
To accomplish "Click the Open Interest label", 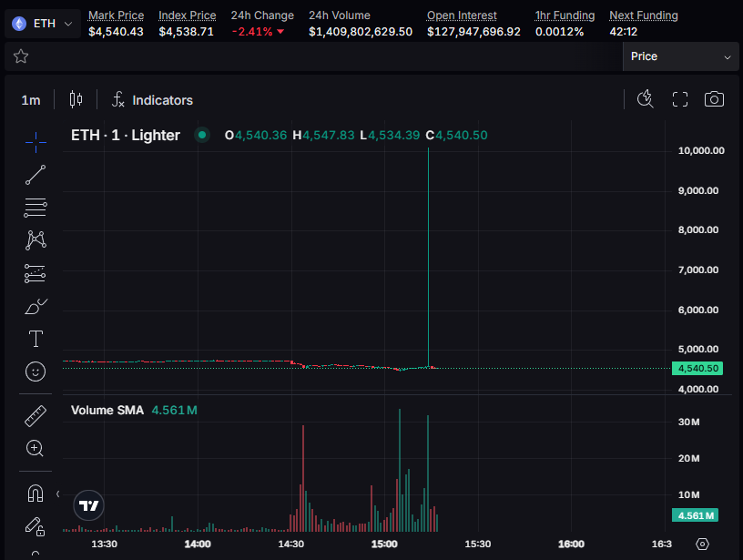I will [462, 15].
